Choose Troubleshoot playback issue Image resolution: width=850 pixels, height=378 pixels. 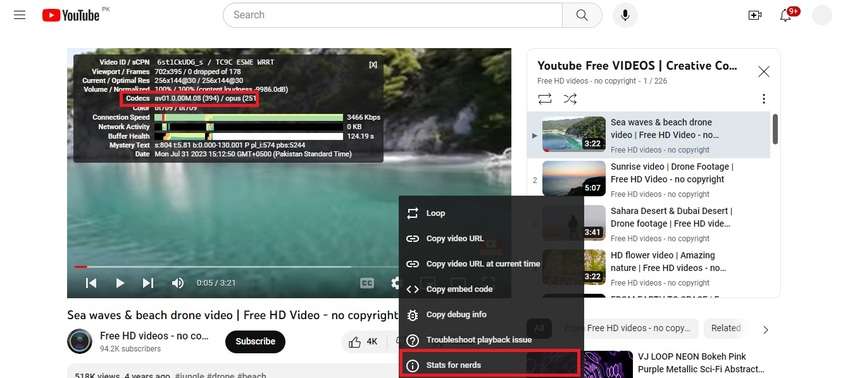[491, 340]
